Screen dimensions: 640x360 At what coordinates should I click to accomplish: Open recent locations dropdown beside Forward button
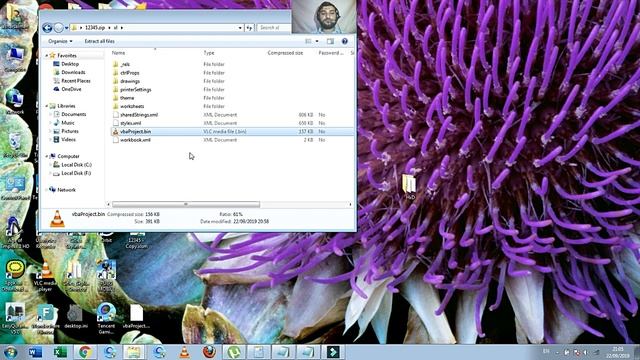click(x=67, y=28)
